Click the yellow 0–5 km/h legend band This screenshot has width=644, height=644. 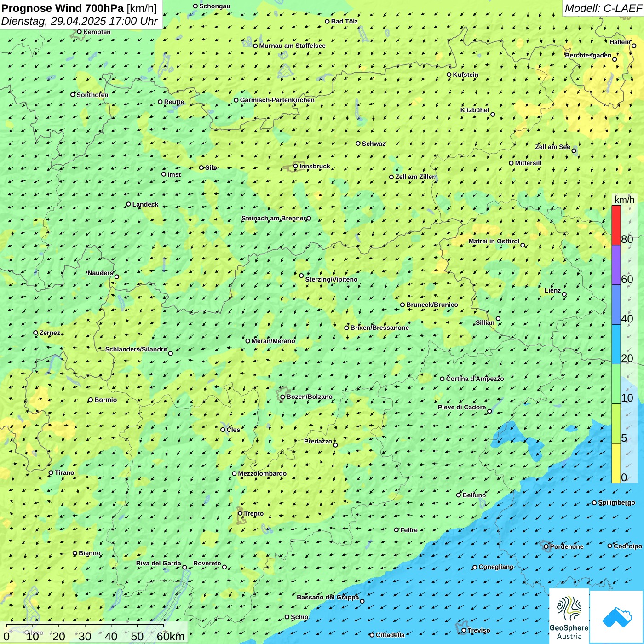616,463
